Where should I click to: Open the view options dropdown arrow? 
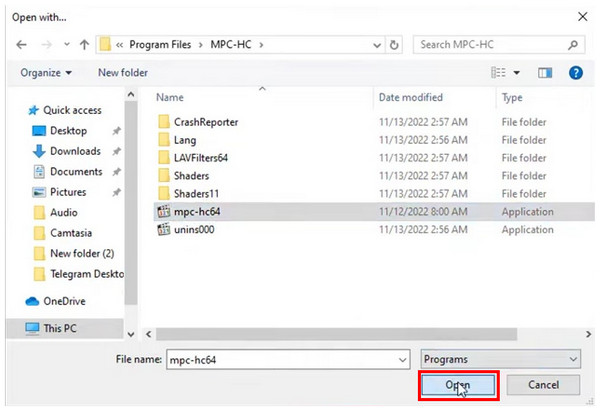(517, 73)
